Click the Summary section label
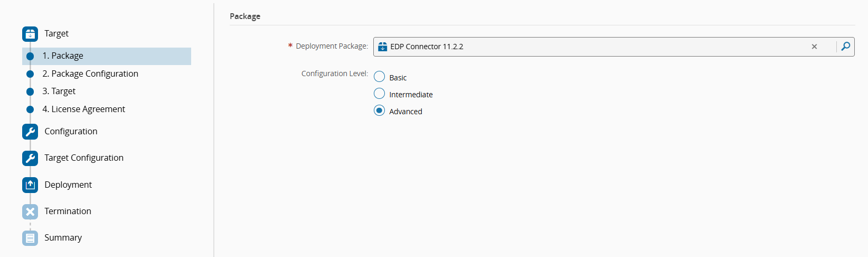Viewport: 868px width, 257px height. [63, 238]
